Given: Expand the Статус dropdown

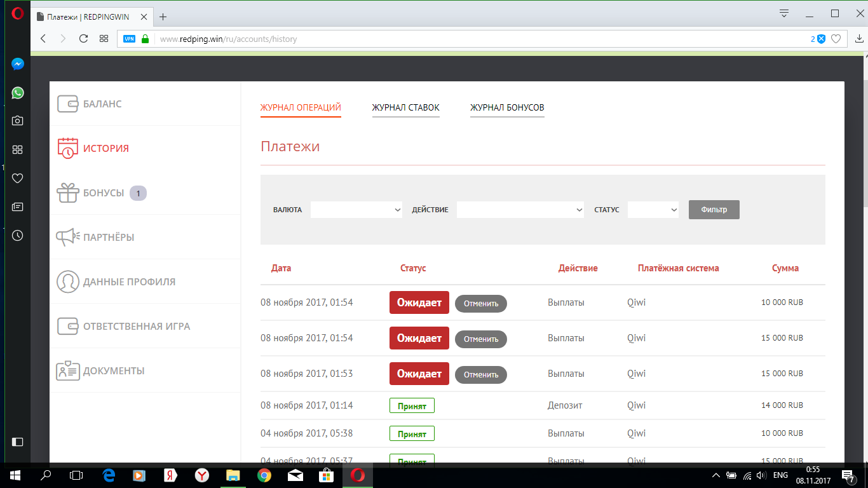Looking at the screenshot, I should [653, 210].
